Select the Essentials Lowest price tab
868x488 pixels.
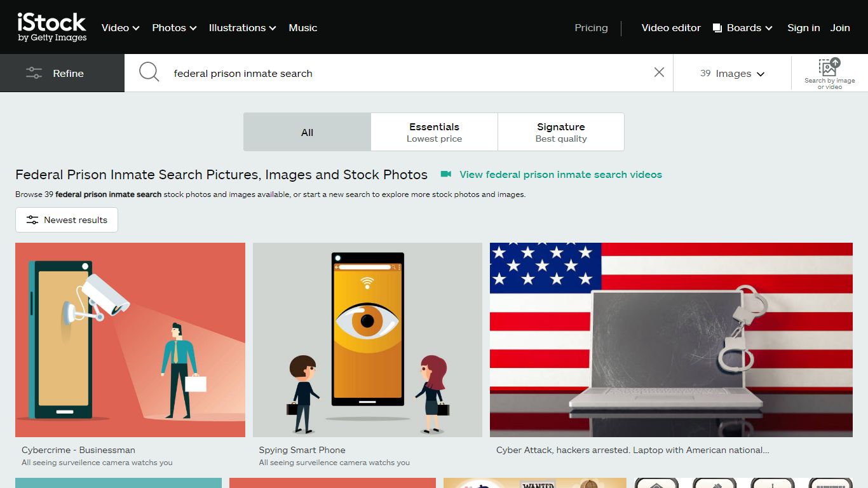tap(434, 132)
